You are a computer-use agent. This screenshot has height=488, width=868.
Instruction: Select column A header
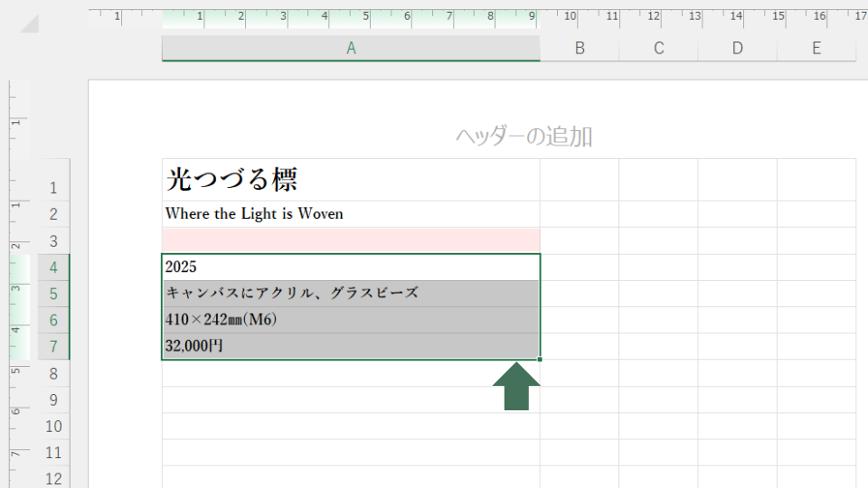(x=351, y=49)
